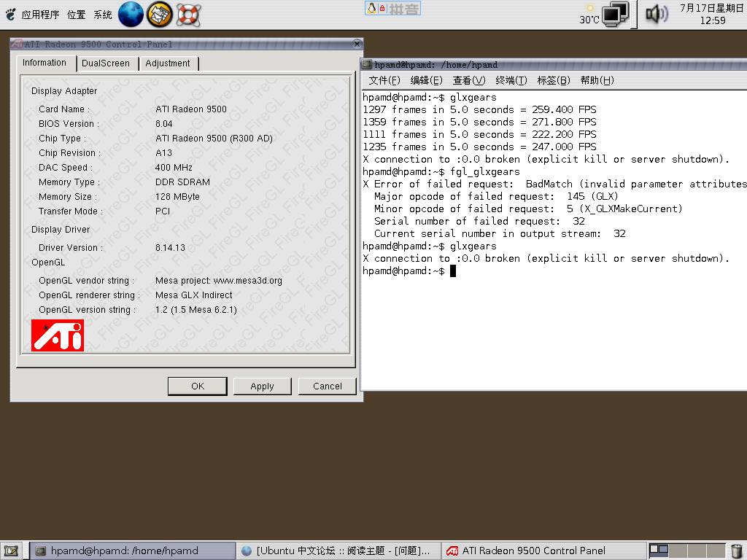747x560 pixels.
Task: Click the Chip Revision value 'A13'
Action: click(164, 153)
